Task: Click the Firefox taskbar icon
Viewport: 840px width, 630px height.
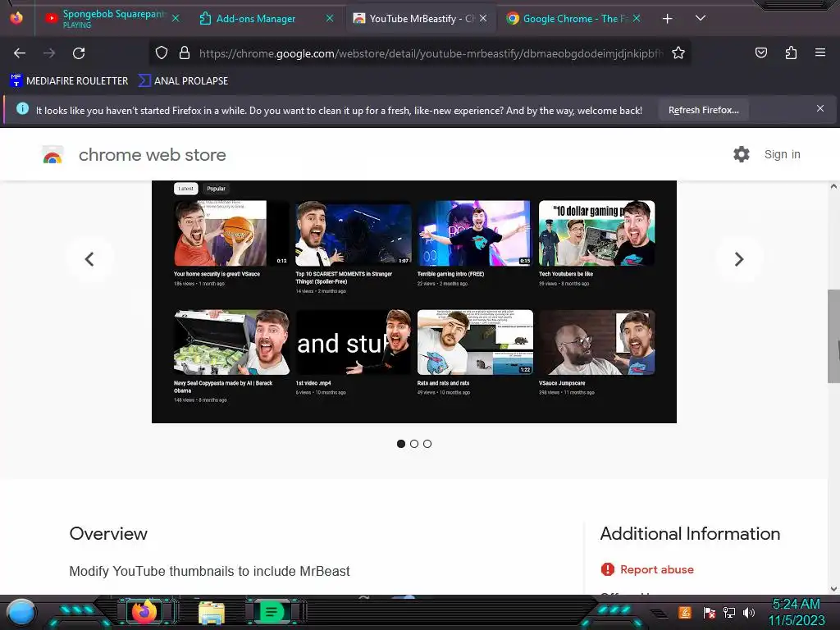Action: [x=144, y=612]
